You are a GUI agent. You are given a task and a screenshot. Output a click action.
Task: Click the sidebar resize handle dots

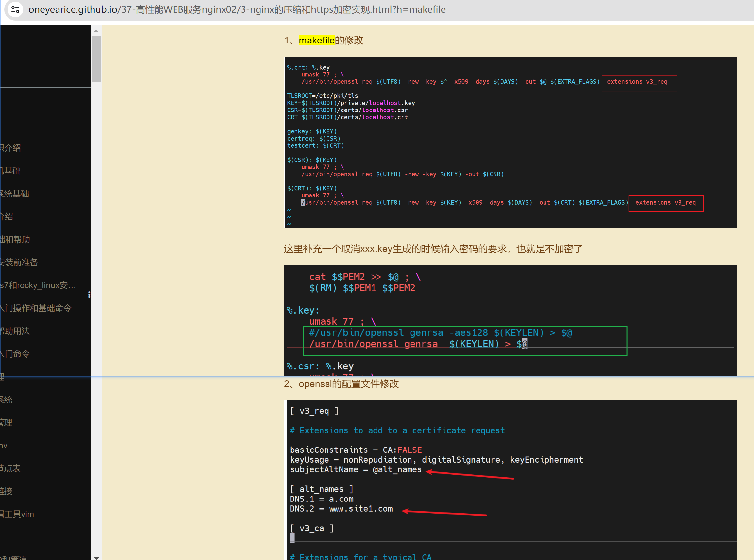point(89,295)
